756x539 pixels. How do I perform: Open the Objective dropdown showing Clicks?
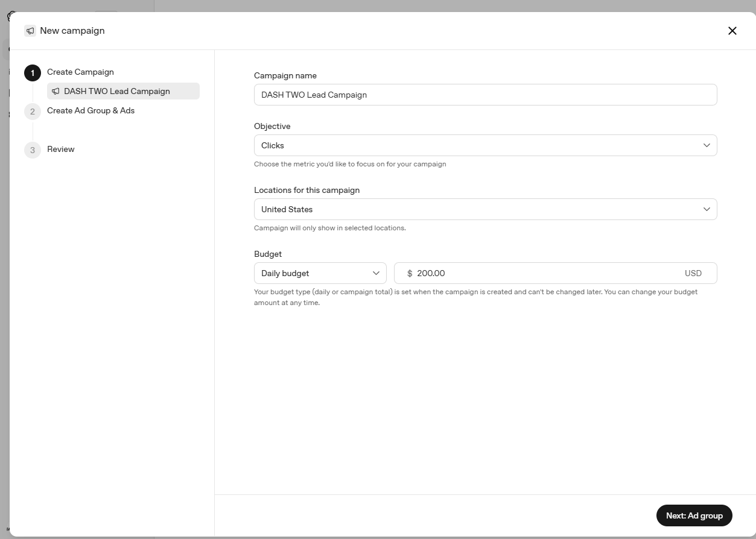(485, 145)
